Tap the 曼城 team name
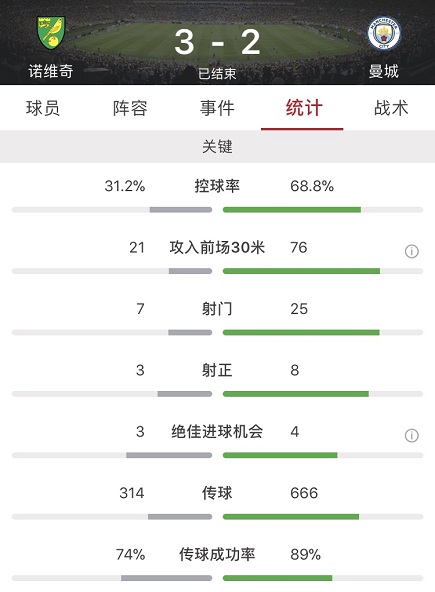This screenshot has width=435, height=592. click(384, 71)
